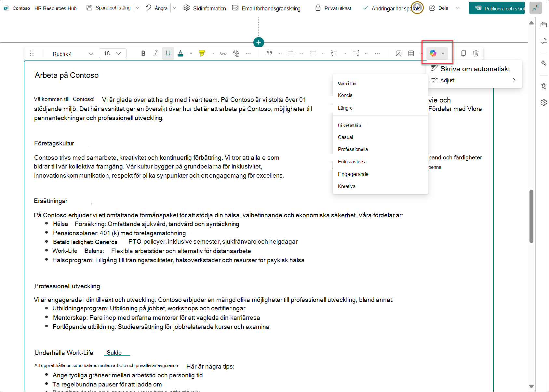Toggle underline formatting

pyautogui.click(x=168, y=53)
